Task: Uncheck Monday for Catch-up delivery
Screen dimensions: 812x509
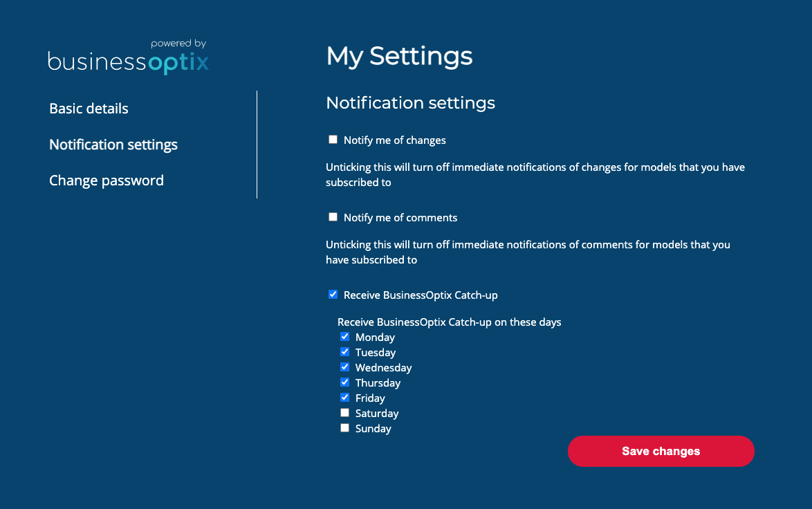Action: pos(344,337)
